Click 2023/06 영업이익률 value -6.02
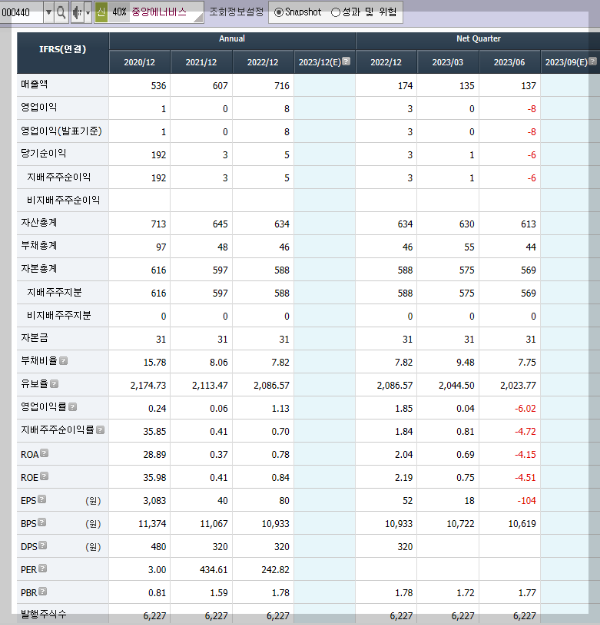600x625 pixels. coord(525,409)
